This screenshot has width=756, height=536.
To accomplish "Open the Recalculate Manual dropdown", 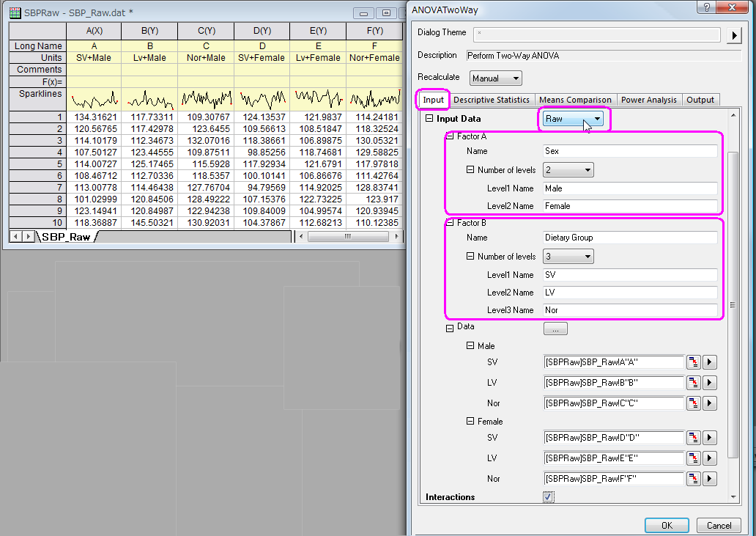I will pos(495,78).
